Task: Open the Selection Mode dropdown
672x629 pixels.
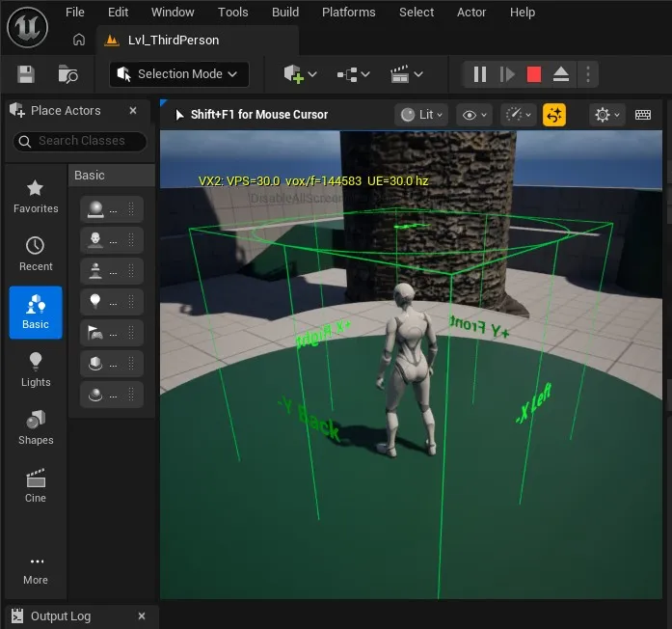Action: pyautogui.click(x=179, y=74)
